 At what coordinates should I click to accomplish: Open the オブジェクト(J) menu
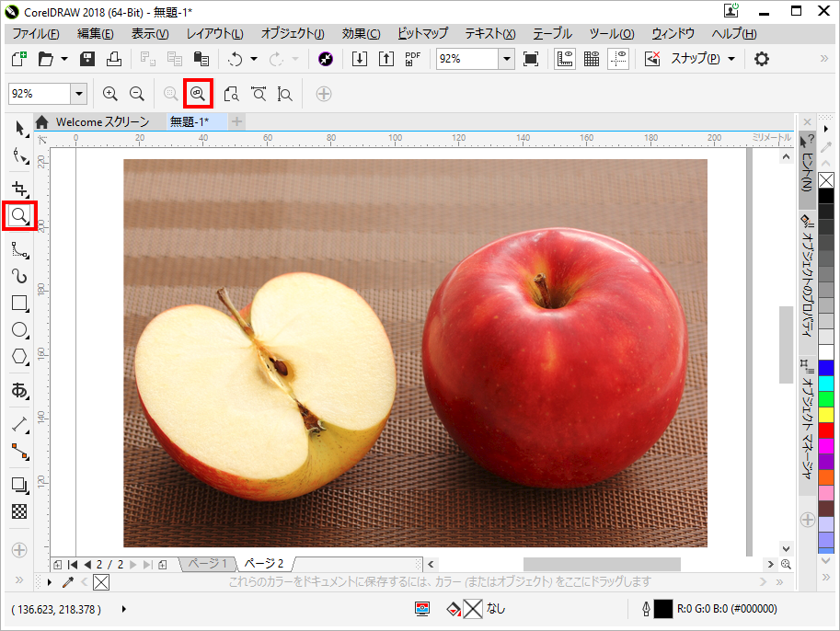pyautogui.click(x=293, y=34)
